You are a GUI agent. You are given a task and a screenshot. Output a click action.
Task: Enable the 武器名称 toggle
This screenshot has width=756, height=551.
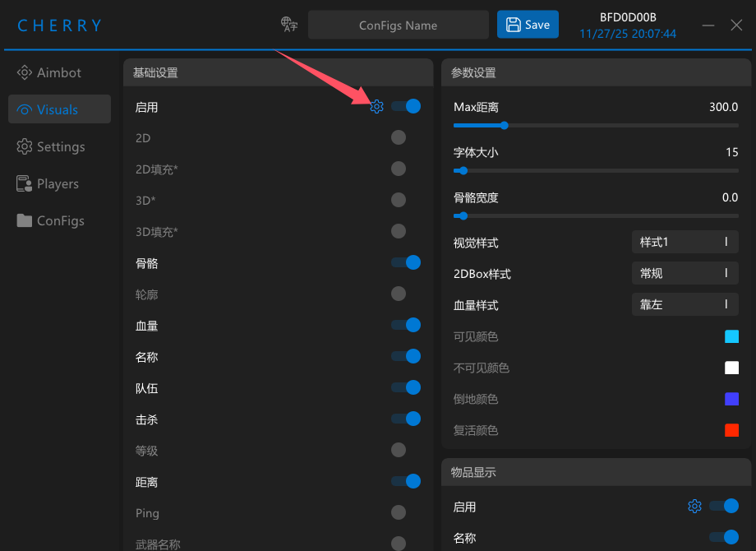(x=399, y=544)
